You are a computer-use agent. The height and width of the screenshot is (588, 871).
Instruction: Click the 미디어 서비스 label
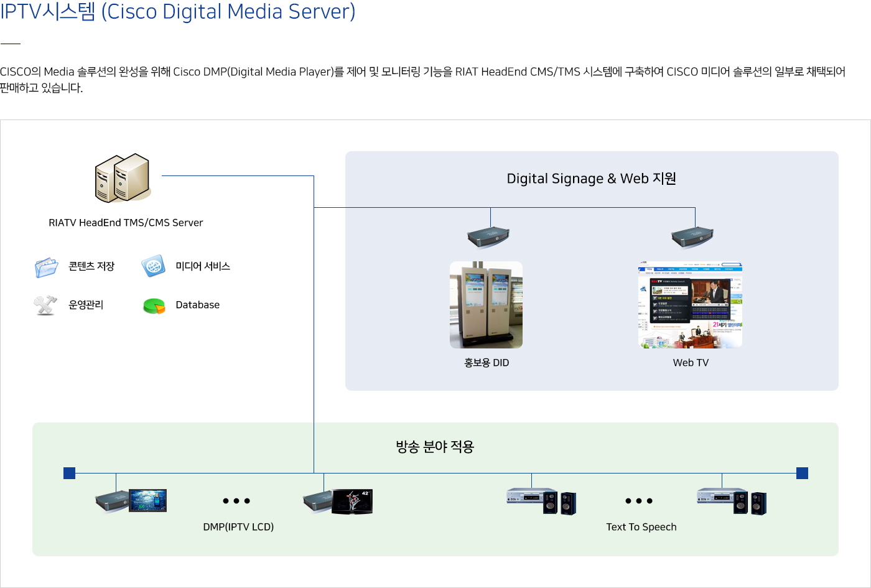[203, 266]
